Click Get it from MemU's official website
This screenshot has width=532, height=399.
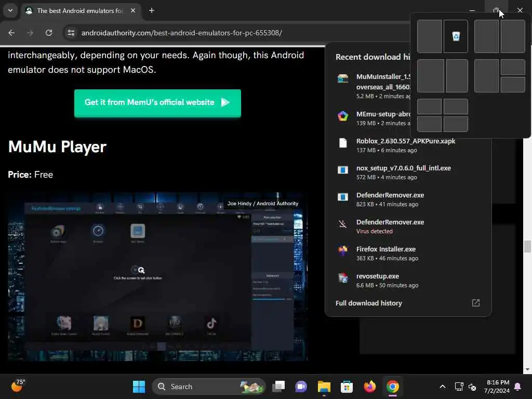click(157, 103)
